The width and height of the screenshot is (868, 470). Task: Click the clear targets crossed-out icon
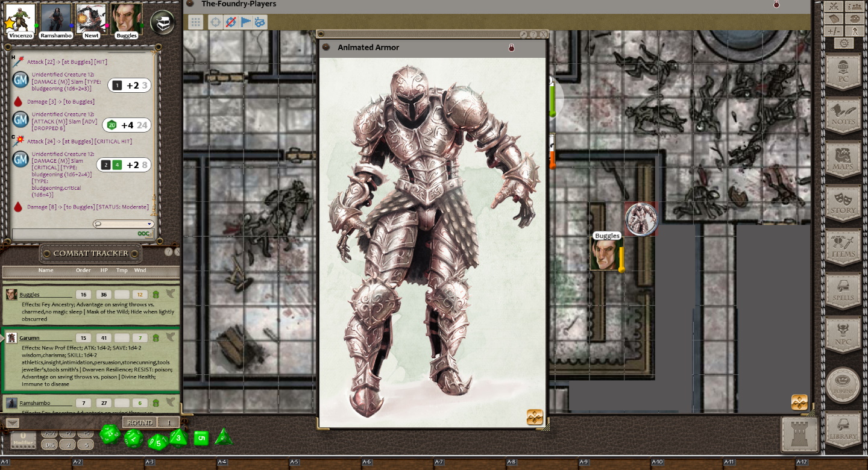coord(230,22)
